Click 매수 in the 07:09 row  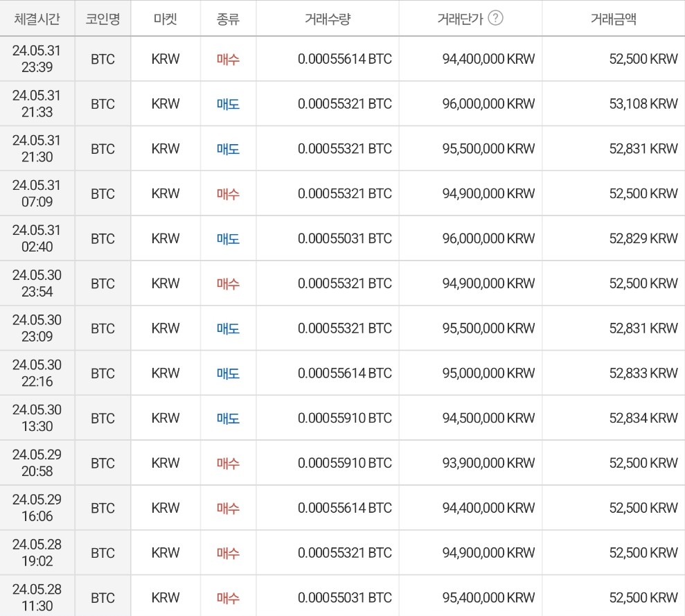(228, 194)
